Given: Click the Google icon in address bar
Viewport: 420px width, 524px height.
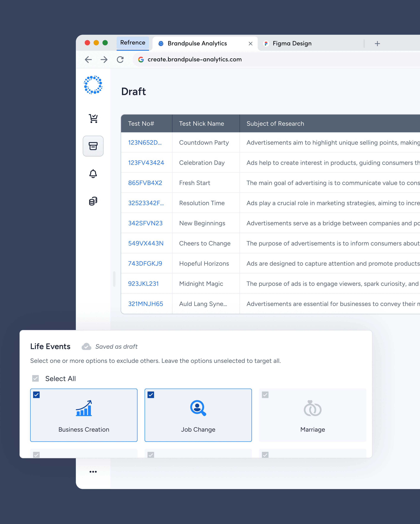Looking at the screenshot, I should coord(141,60).
